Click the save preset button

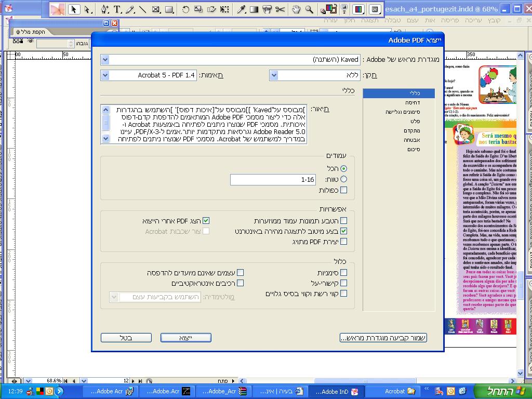(x=383, y=338)
